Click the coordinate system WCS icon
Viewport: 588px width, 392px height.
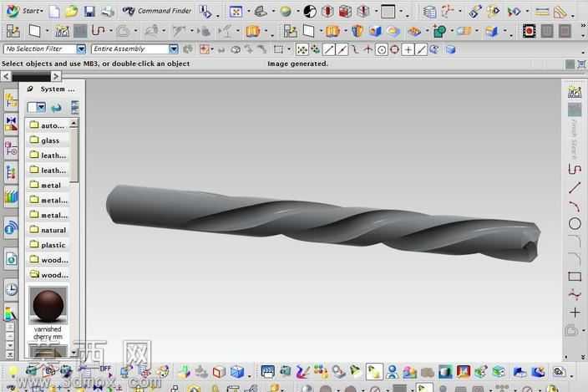(448, 11)
